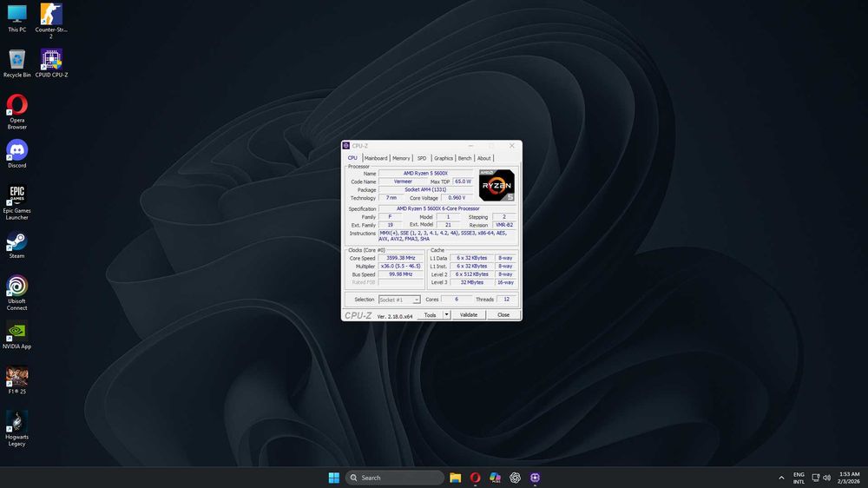Click the CPU-Z title bar app icon
The image size is (868, 488).
point(346,146)
